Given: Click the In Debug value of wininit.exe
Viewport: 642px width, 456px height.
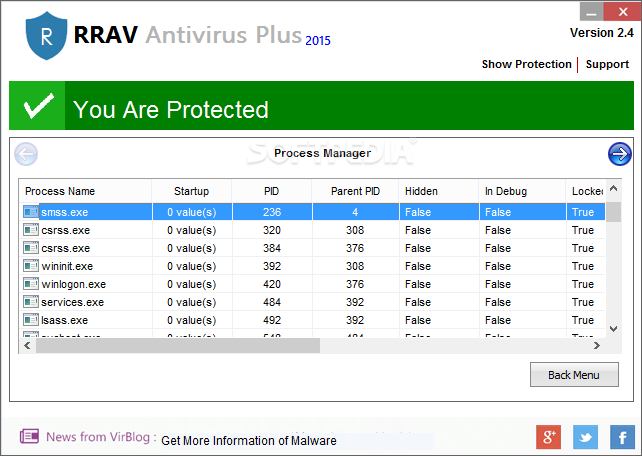Looking at the screenshot, I should (498, 266).
